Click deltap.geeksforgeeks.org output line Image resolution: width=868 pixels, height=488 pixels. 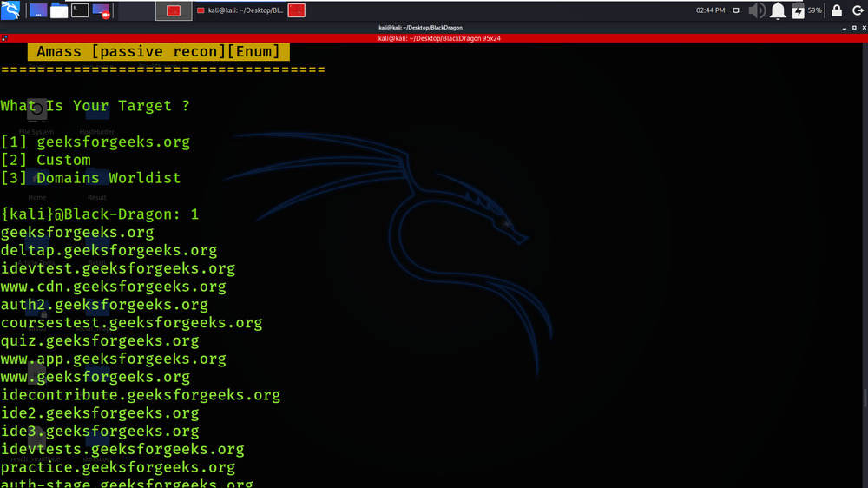[x=108, y=250]
